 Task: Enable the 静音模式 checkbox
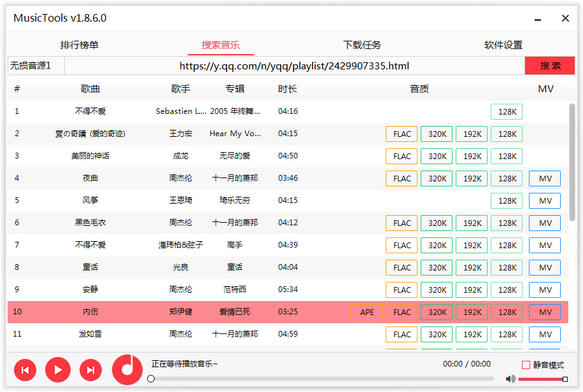[x=526, y=365]
